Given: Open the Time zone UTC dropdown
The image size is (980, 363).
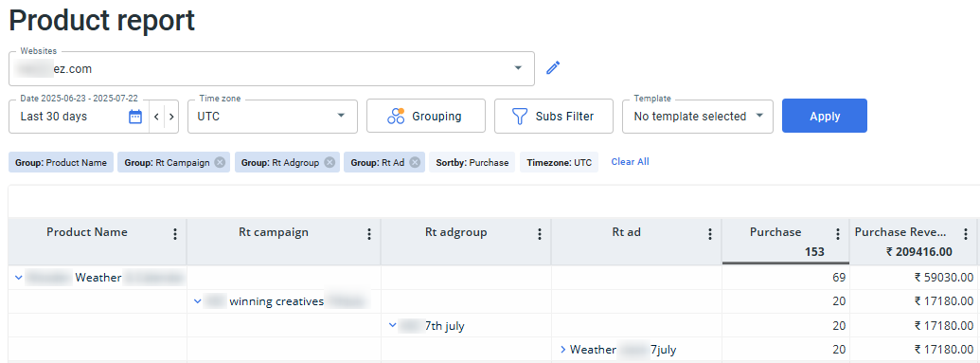Looking at the screenshot, I should tap(273, 117).
